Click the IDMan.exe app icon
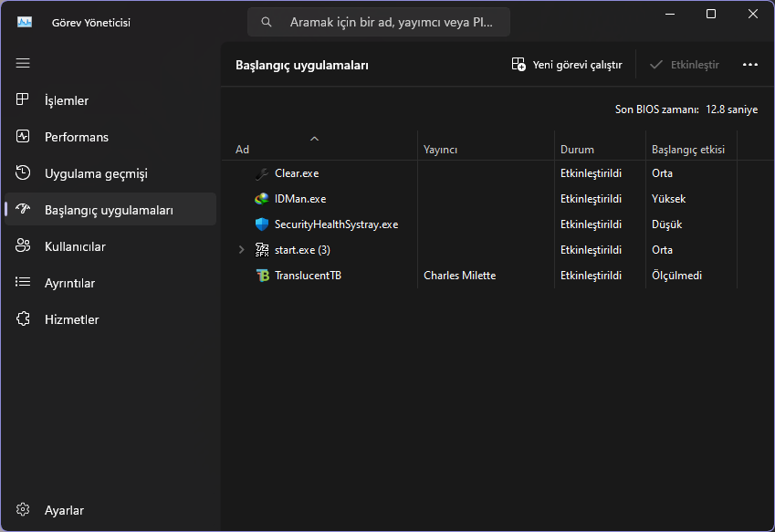 [262, 199]
